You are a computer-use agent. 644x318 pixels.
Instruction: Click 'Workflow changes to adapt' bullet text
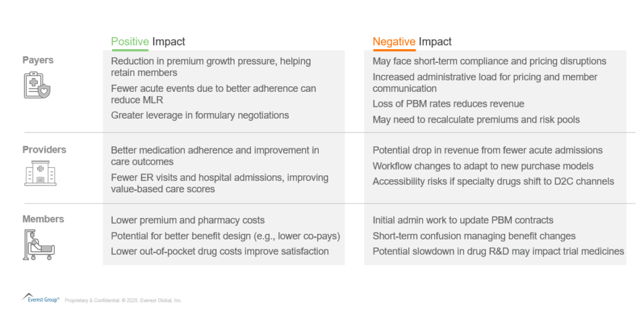pyautogui.click(x=483, y=166)
